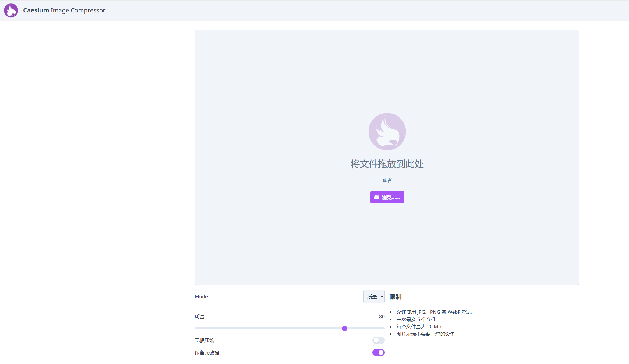
Task: Click the quality slider handle
Action: click(x=344, y=328)
